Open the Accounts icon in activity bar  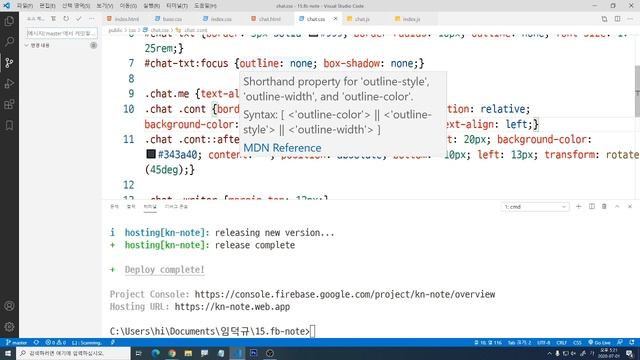tap(9, 306)
